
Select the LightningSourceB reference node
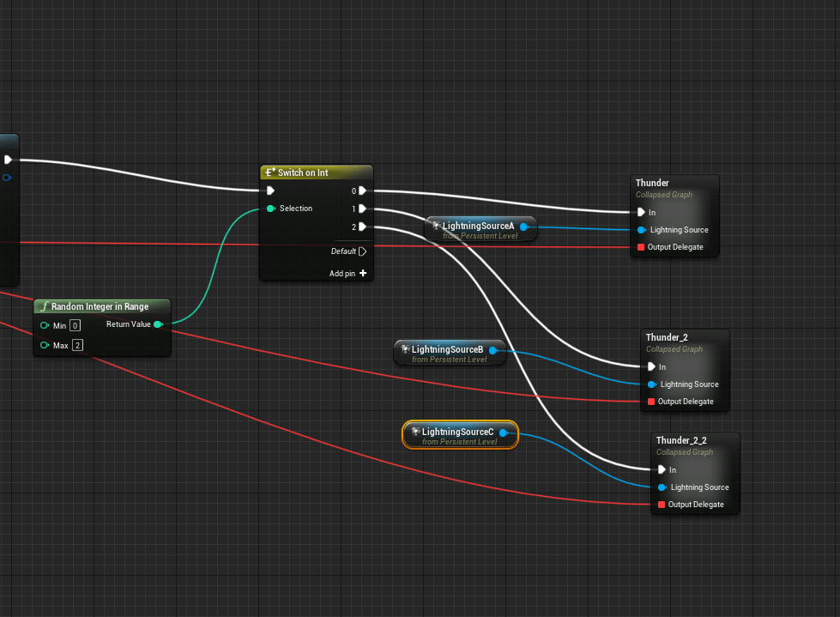[x=446, y=350]
